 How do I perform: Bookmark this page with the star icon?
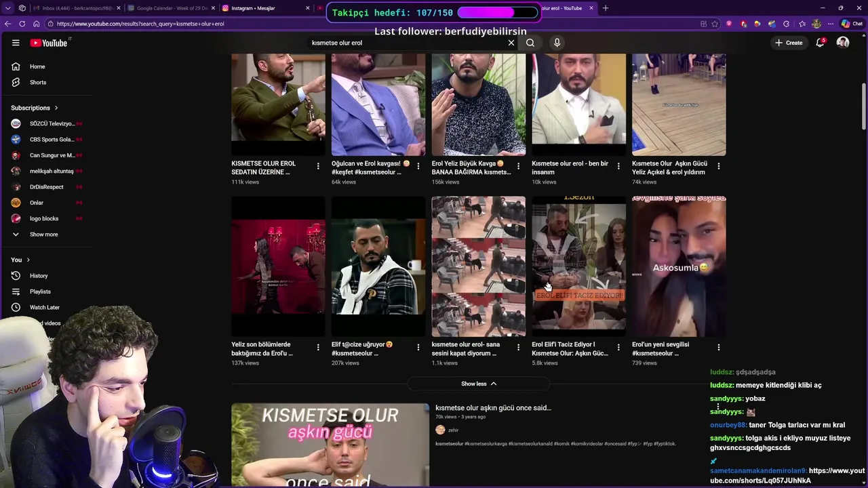point(715,24)
